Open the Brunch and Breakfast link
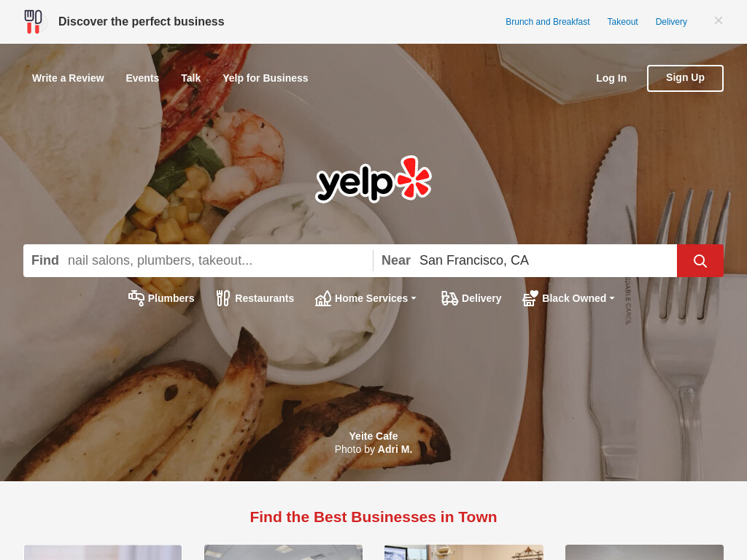The image size is (747, 560). (547, 22)
